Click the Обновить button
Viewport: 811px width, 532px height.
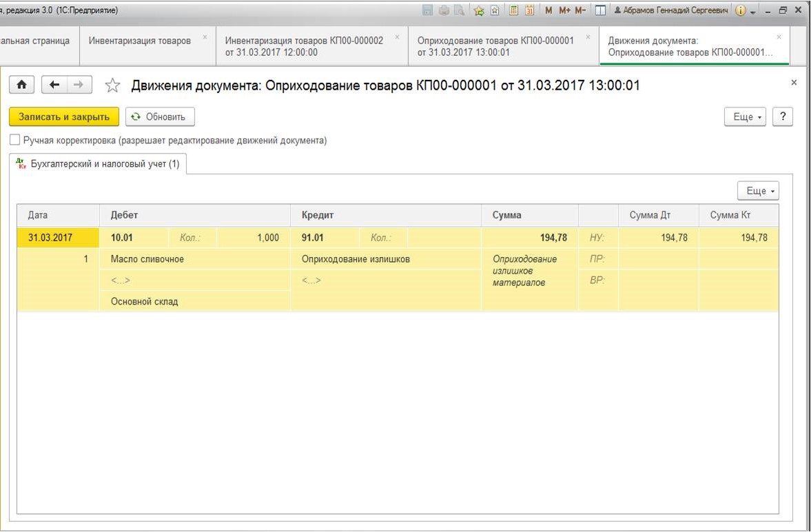[160, 116]
